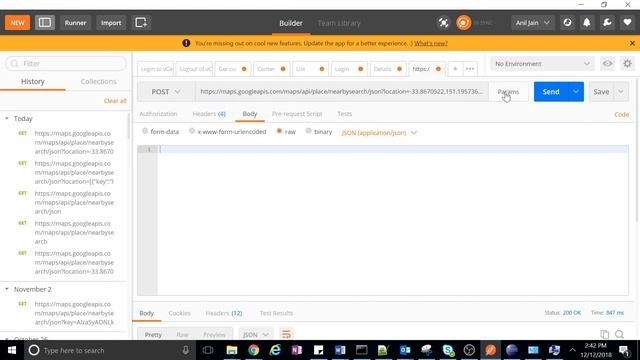Select the Collections tab in sidebar
Screen dimensions: 640x360
98,82
